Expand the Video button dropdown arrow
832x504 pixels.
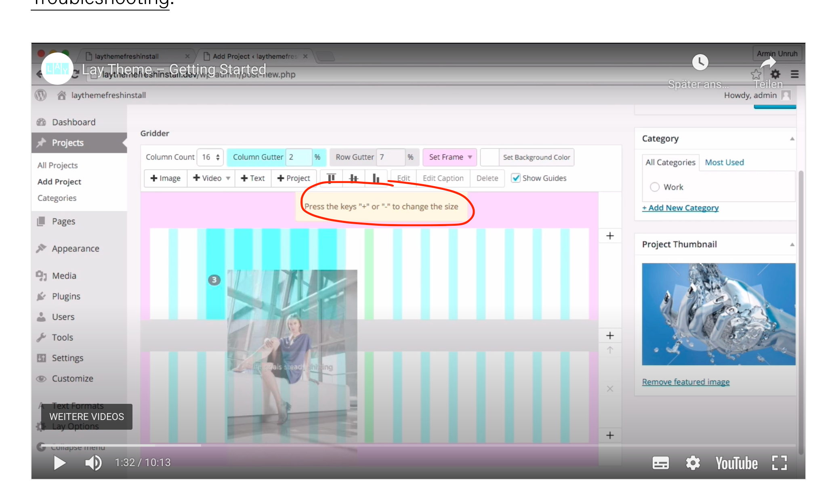tap(228, 178)
